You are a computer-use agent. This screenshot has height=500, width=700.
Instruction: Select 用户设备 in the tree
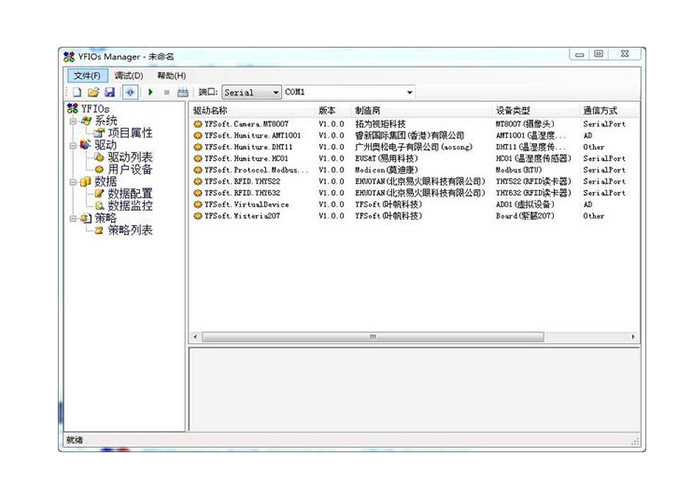130,169
